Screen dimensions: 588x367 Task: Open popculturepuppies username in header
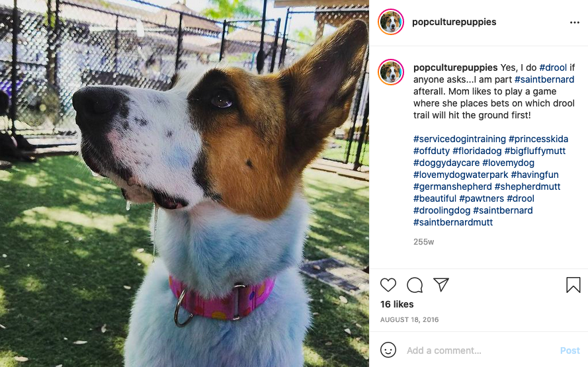[454, 22]
